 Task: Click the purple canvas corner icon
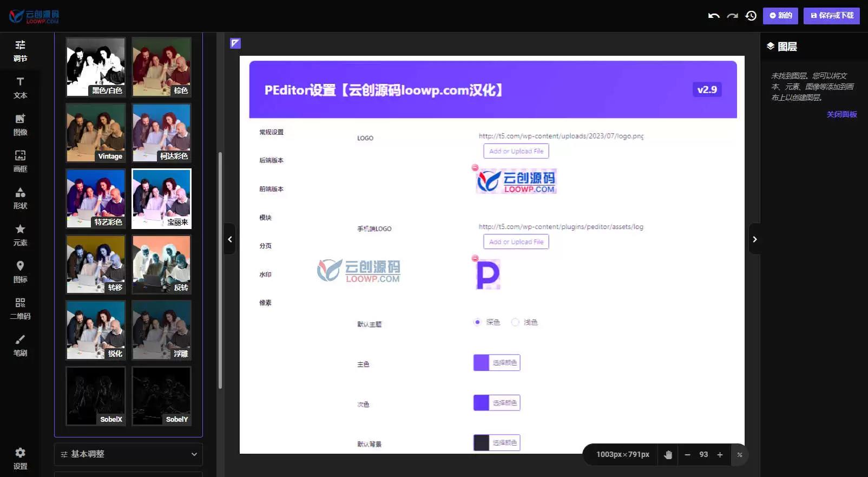point(235,43)
